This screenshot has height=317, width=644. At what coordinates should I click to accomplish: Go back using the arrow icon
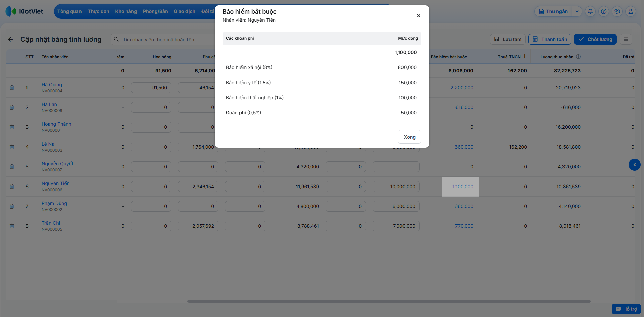(x=10, y=39)
